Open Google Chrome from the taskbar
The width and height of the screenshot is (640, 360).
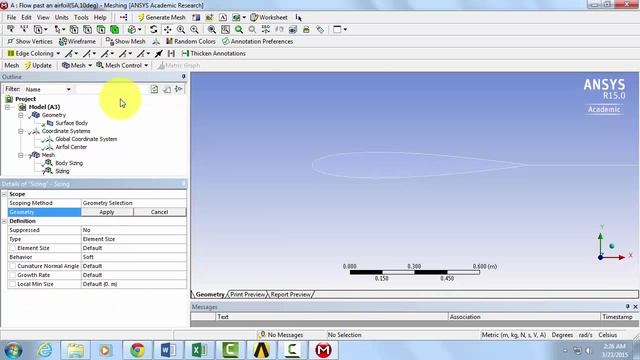(x=138, y=350)
